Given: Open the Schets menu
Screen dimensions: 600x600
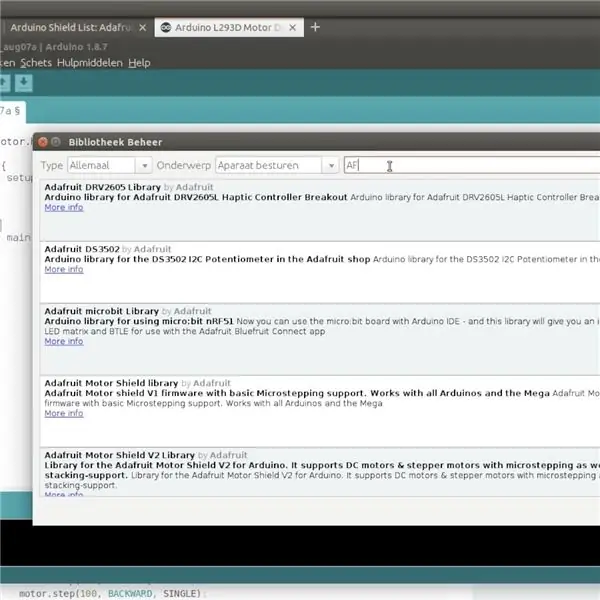Looking at the screenshot, I should click(x=36, y=63).
